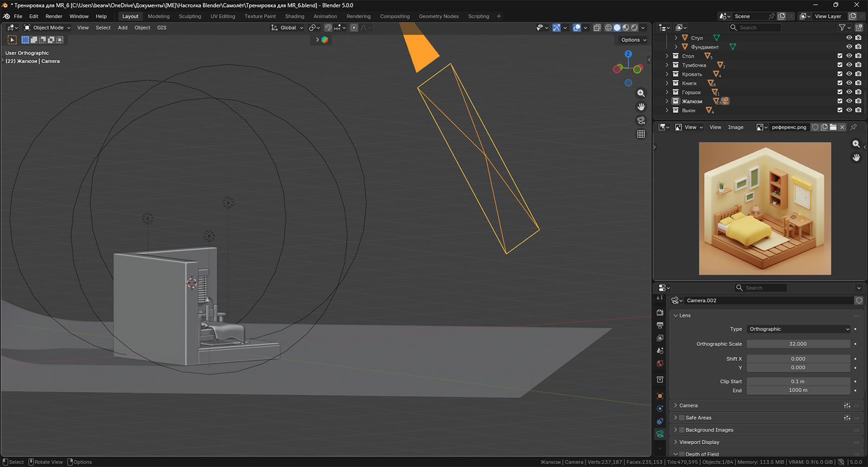This screenshot has height=467, width=868.
Task: Toggle X-ray display in viewport header
Action: (597, 28)
